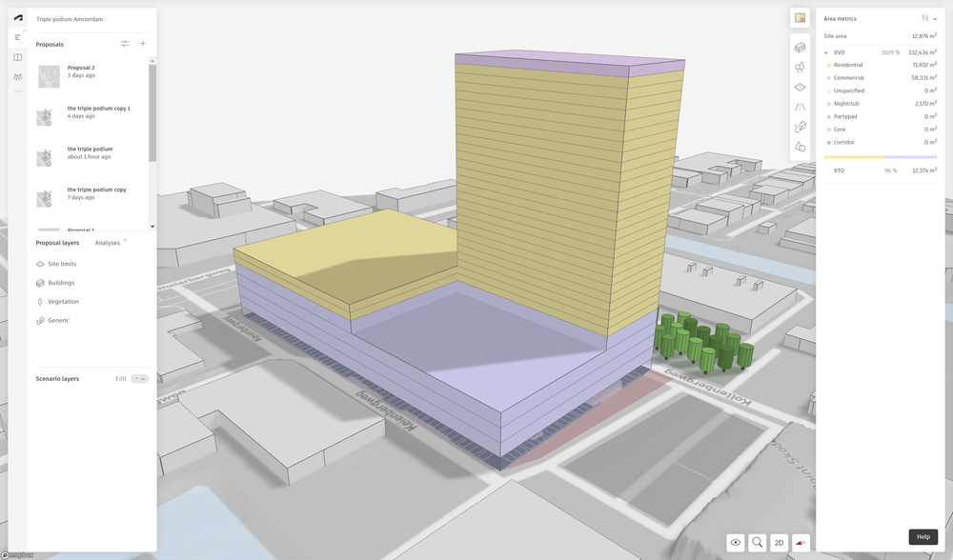Switch the view to 2D mode

779,542
